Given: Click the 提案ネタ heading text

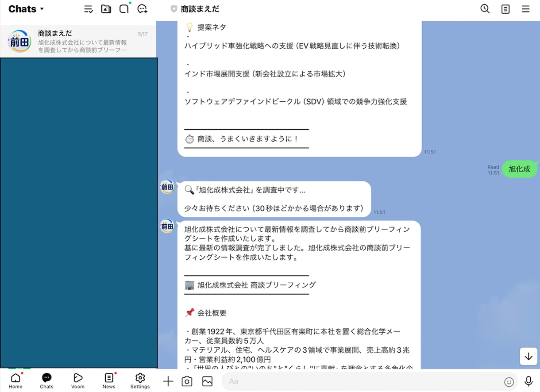Looking at the screenshot, I should (212, 27).
